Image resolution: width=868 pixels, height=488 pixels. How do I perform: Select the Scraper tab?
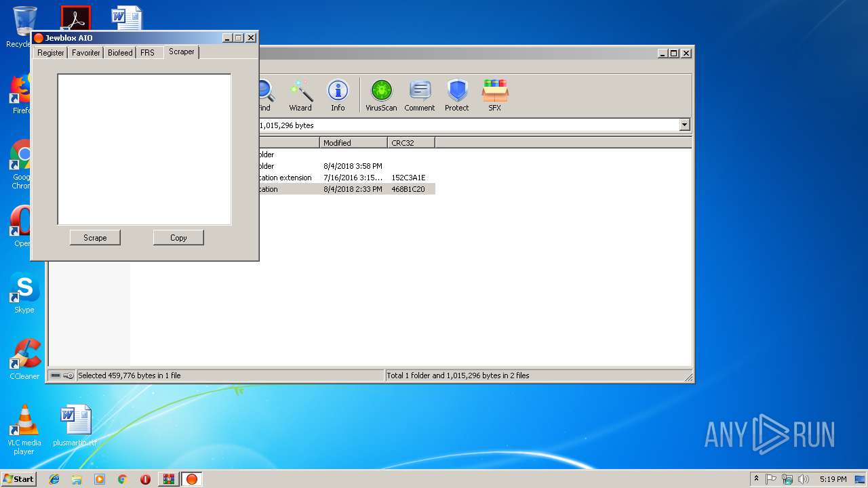click(x=181, y=52)
